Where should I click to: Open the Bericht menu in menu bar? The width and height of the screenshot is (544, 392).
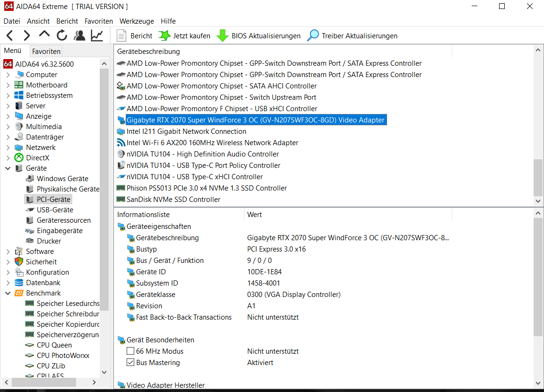point(67,21)
